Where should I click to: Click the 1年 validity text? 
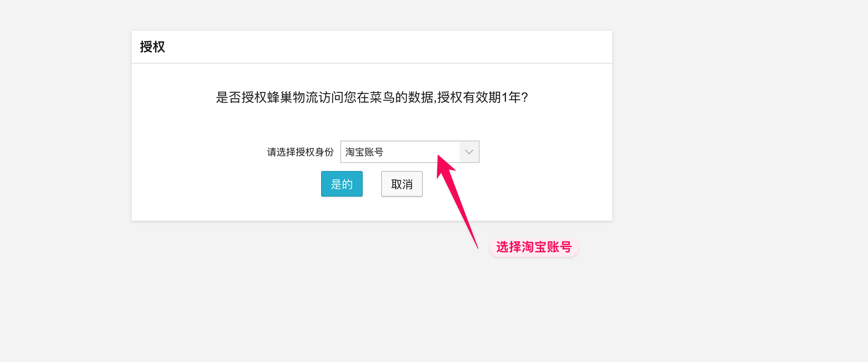coord(511,97)
